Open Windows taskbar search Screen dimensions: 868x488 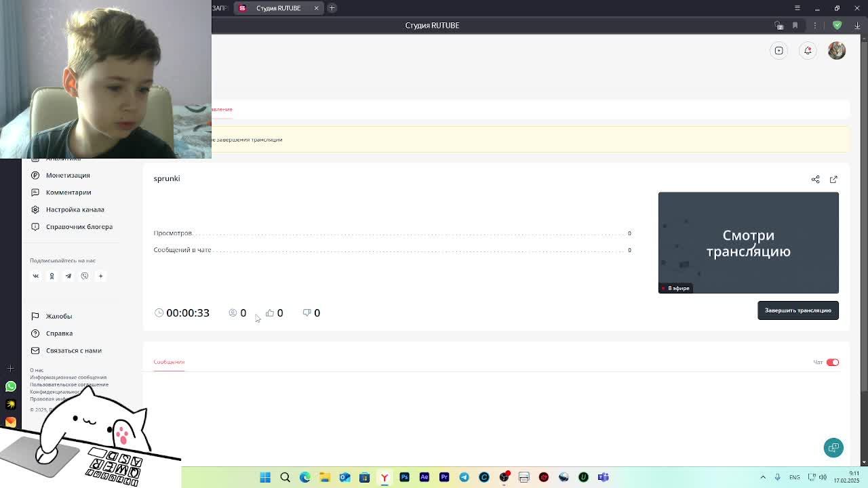[x=285, y=477]
